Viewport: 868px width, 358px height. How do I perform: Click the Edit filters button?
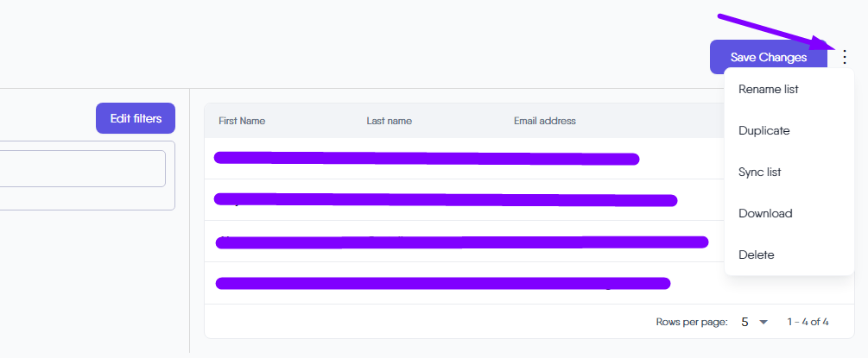click(x=136, y=118)
